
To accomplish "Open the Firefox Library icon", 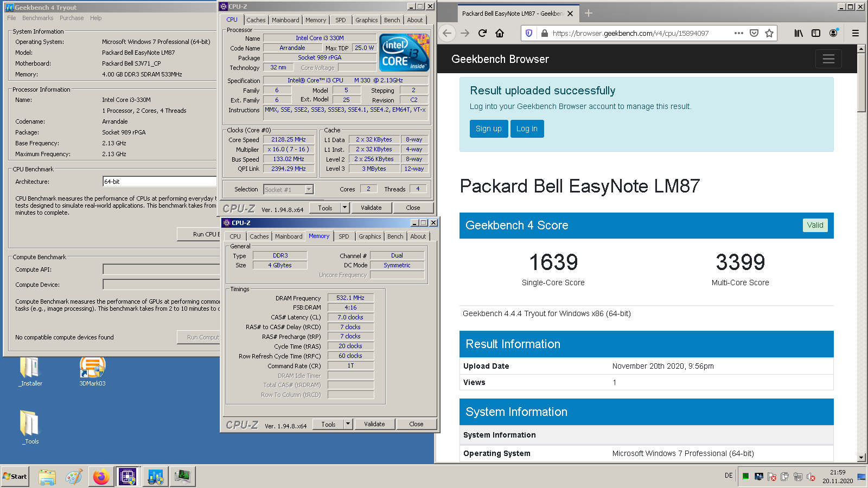I will click(x=799, y=33).
